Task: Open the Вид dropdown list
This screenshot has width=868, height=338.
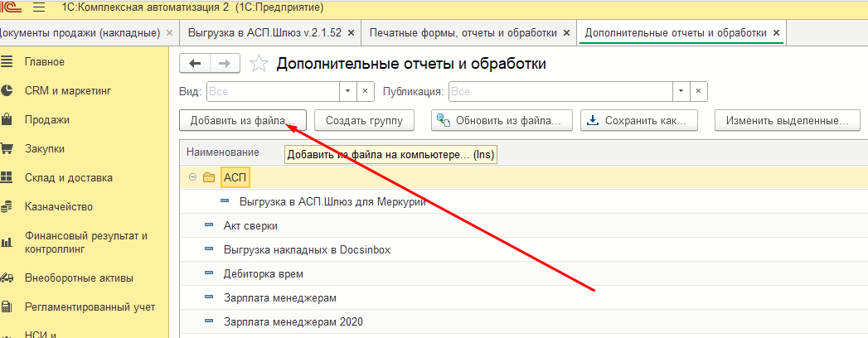Action: pyautogui.click(x=347, y=91)
